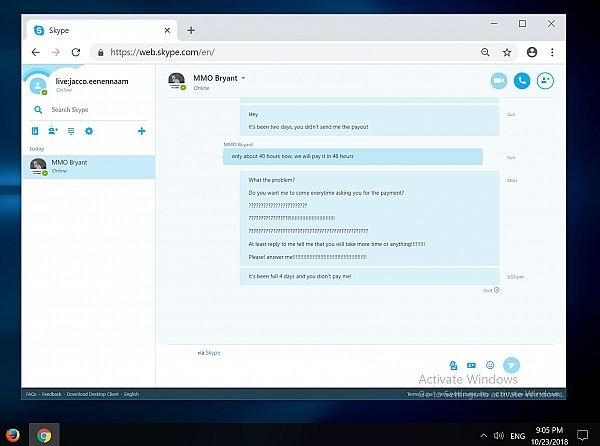Open Firefox from the taskbar
Viewport: 600px width, 446px height.
click(x=13, y=435)
